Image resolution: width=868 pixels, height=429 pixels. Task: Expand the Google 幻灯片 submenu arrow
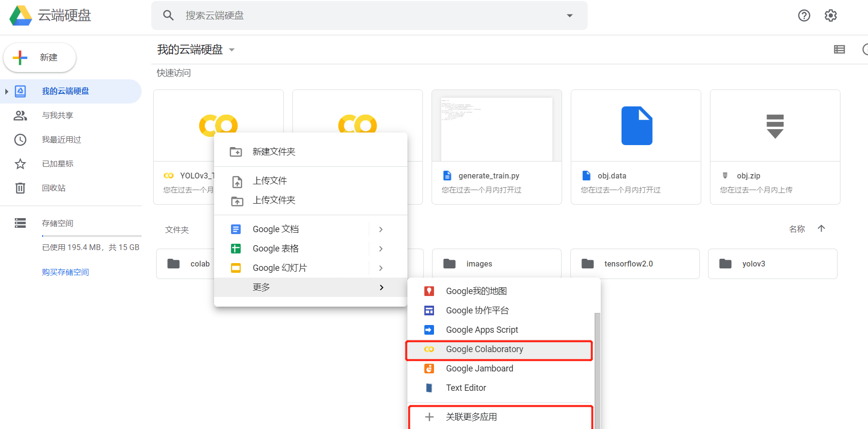381,268
